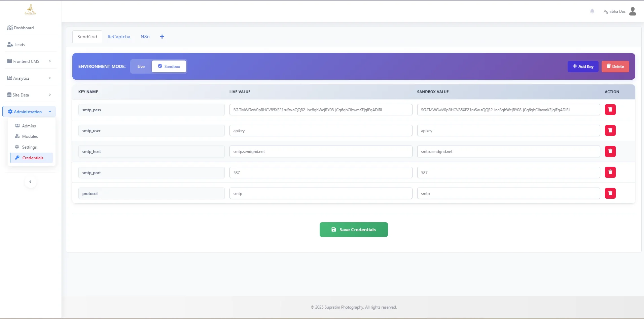
Task: Click the notification bell icon
Action: [x=592, y=11]
